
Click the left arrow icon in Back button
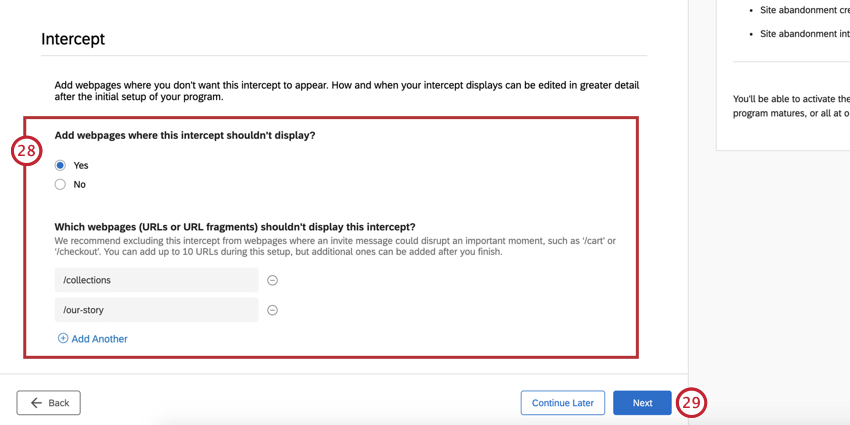click(36, 403)
